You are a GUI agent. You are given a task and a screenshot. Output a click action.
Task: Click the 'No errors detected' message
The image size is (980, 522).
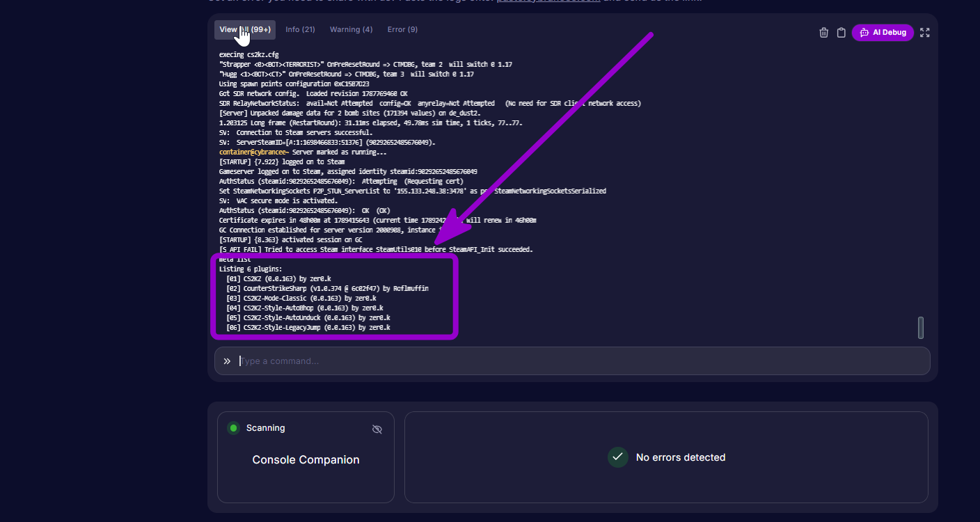(x=681, y=457)
